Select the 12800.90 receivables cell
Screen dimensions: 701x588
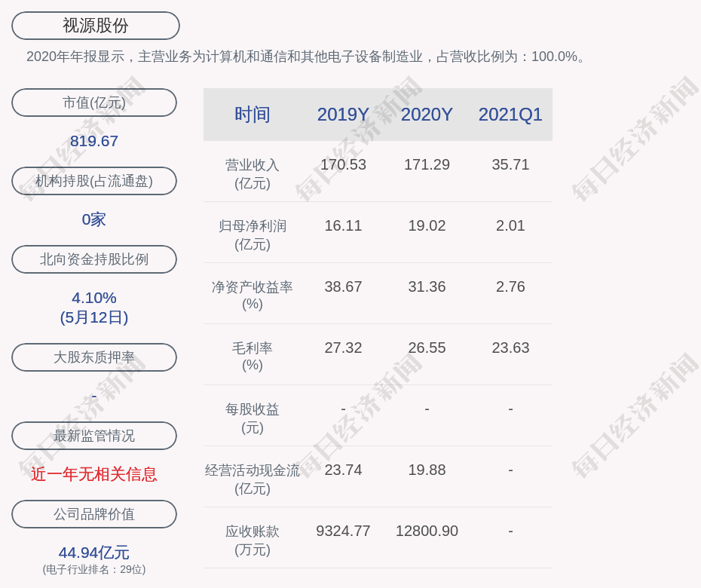(x=427, y=531)
